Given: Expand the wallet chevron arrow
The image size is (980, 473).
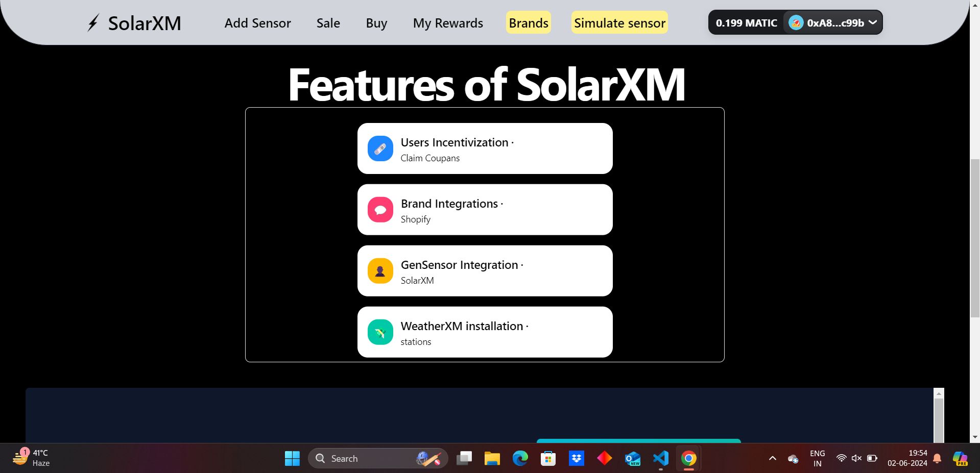Looking at the screenshot, I should point(873,22).
